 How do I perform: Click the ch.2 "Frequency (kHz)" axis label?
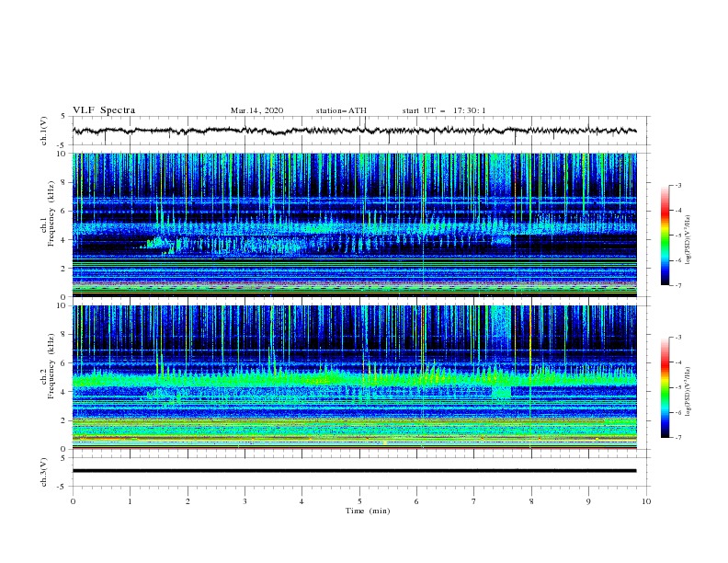51,365
